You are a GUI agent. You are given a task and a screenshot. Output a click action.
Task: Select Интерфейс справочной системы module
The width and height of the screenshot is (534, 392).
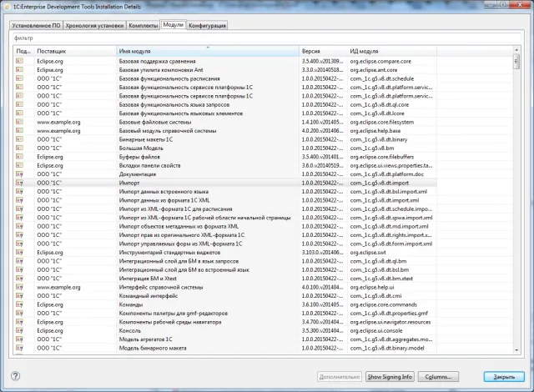tap(161, 287)
